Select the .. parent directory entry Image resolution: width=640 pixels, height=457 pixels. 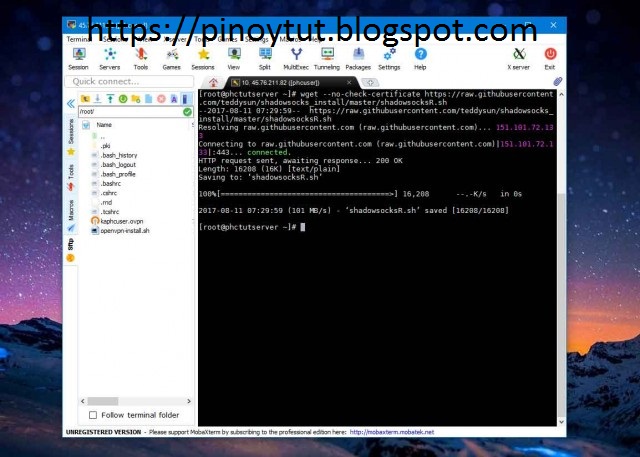[x=102, y=137]
